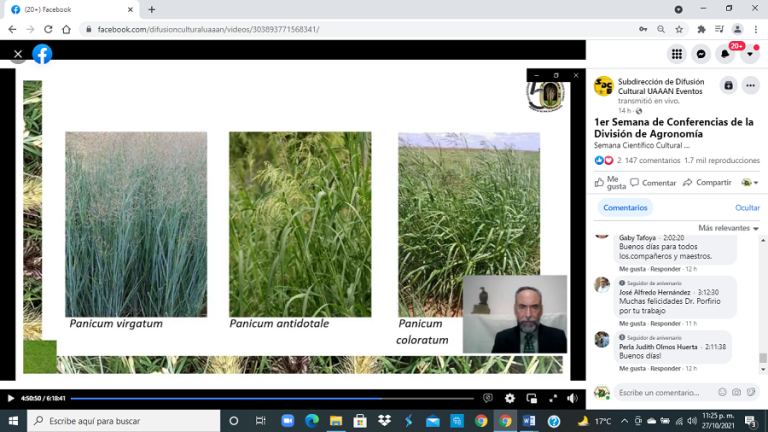Click the Compartir share button
The width and height of the screenshot is (768, 432).
pyautogui.click(x=706, y=183)
